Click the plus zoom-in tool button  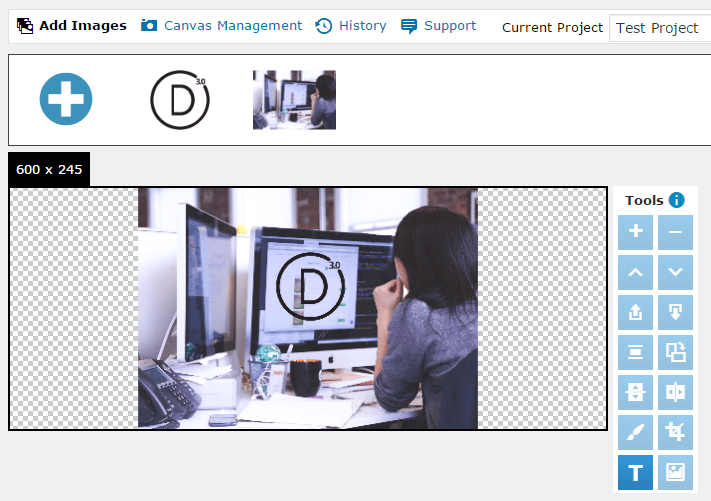click(635, 233)
